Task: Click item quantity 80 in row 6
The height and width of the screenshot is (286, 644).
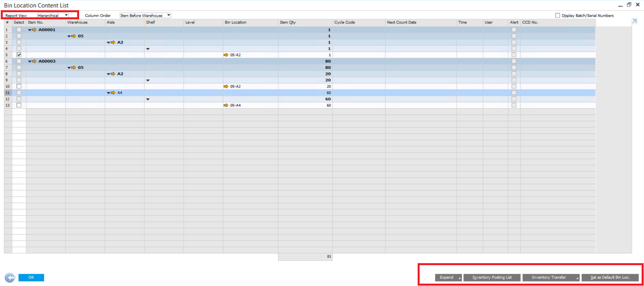Action: [x=328, y=61]
